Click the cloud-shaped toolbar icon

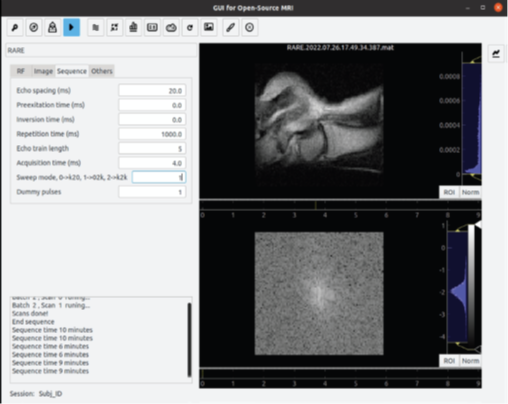tap(171, 27)
